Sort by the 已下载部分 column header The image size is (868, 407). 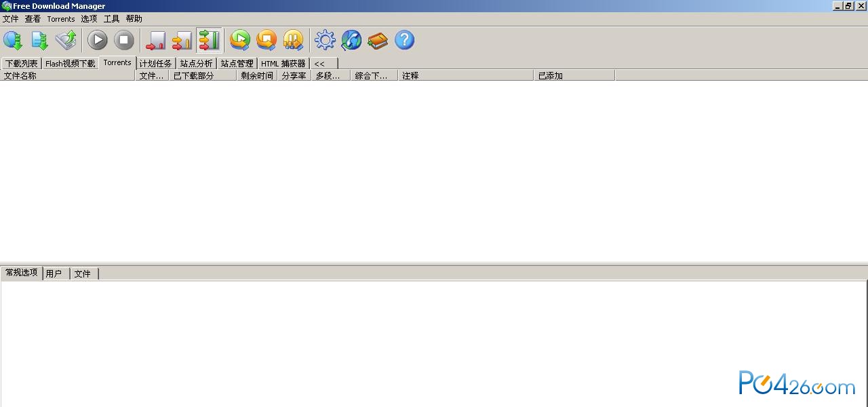tap(203, 75)
